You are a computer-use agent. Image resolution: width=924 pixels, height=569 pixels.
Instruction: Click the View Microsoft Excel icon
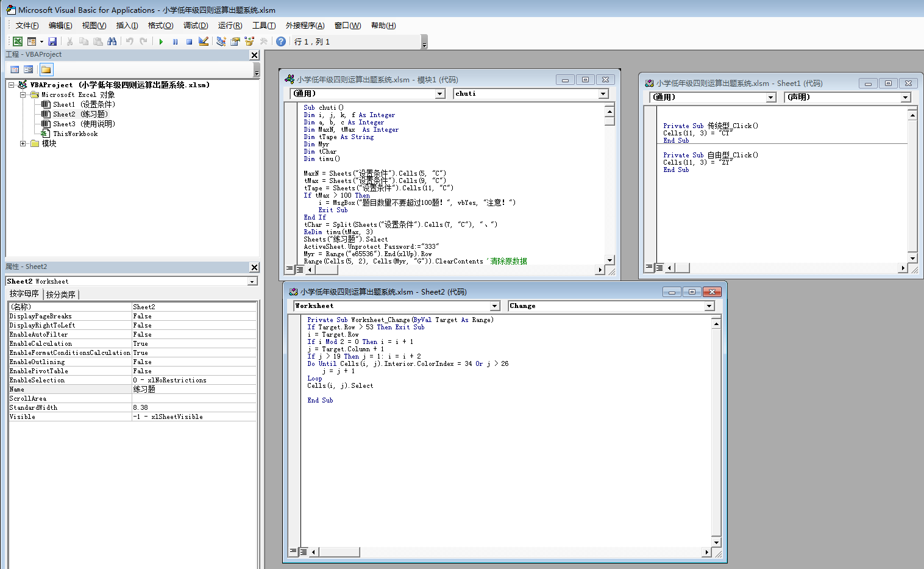18,41
